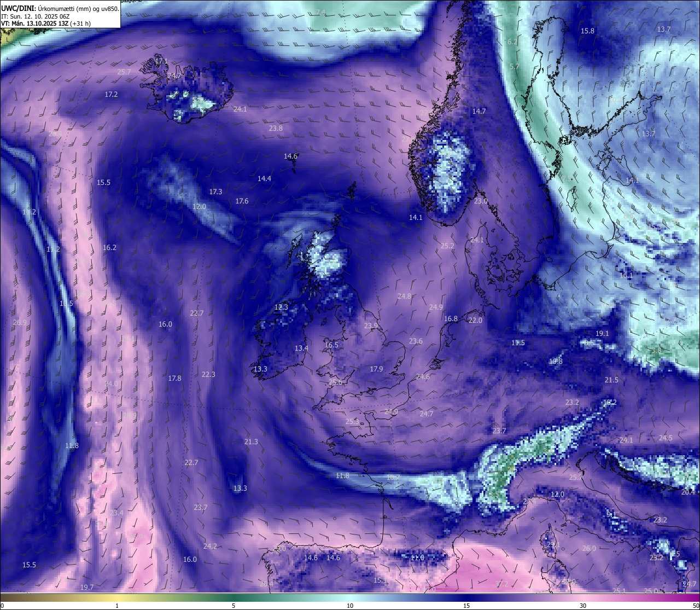Click the 21.3 value in Bay of Biscay approach

(251, 442)
